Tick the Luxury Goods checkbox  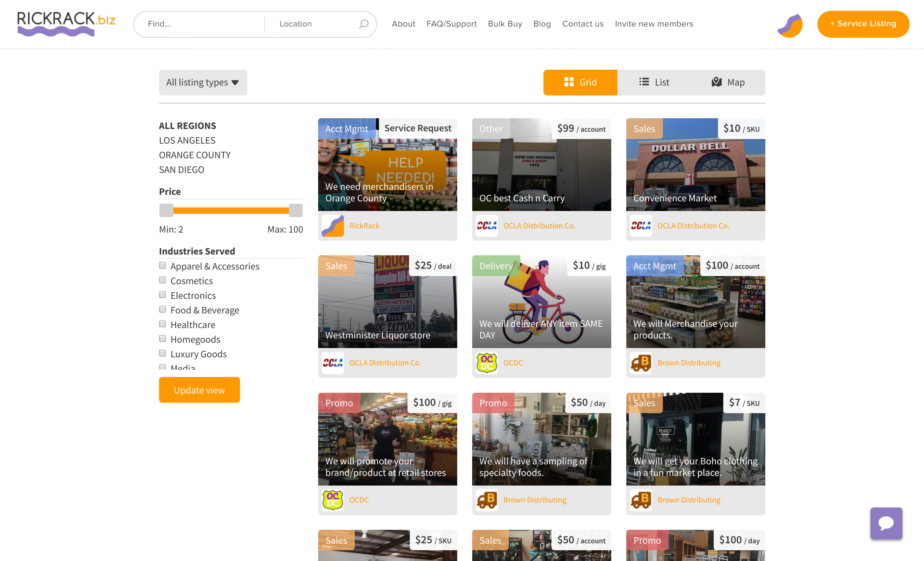(x=163, y=353)
